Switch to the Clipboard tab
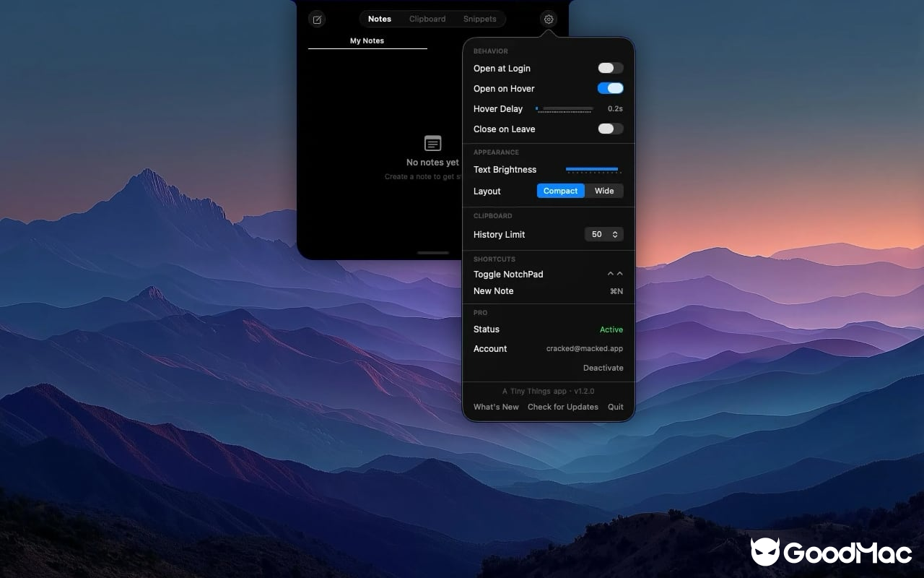924x578 pixels. tap(427, 19)
